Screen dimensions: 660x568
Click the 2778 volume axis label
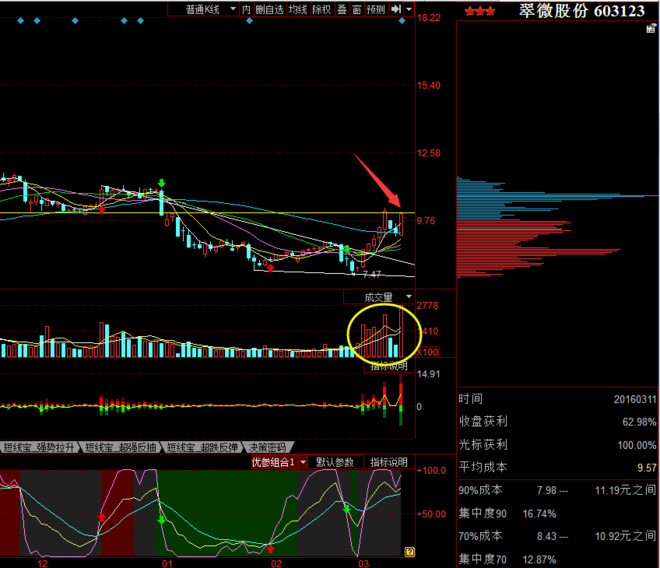(427, 305)
